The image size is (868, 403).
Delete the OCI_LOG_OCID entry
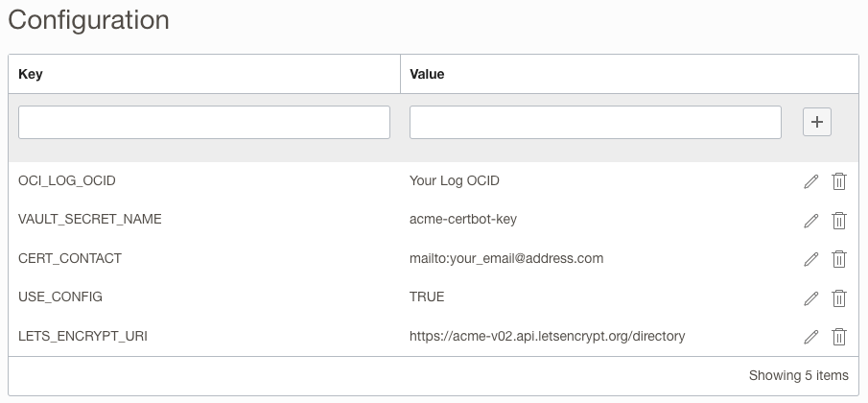838,181
